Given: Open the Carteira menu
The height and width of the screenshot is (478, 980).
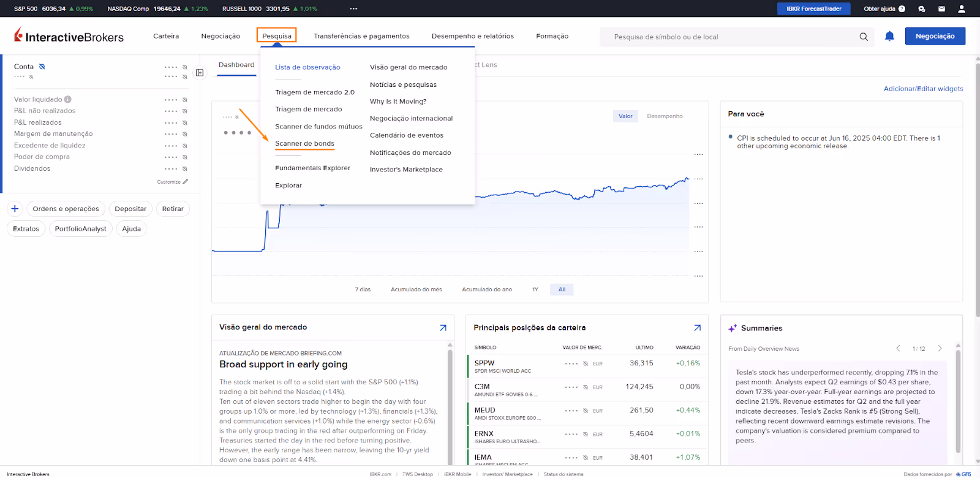Looking at the screenshot, I should point(166,36).
